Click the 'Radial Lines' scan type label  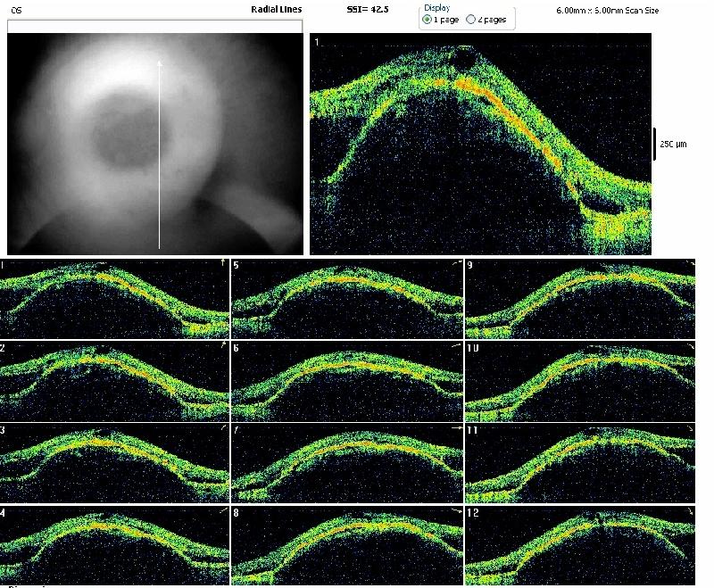point(276,9)
